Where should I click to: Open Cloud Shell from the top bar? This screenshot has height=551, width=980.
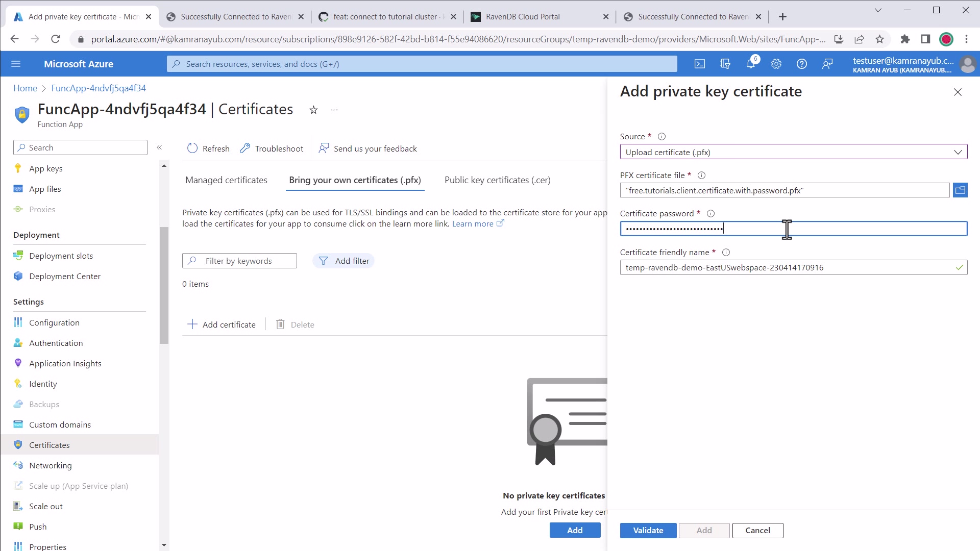coord(700,64)
